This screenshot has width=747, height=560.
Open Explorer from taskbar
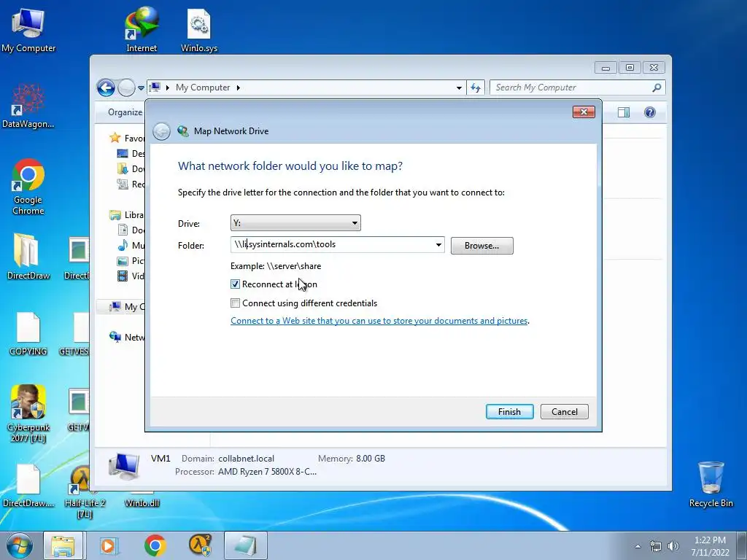point(63,545)
